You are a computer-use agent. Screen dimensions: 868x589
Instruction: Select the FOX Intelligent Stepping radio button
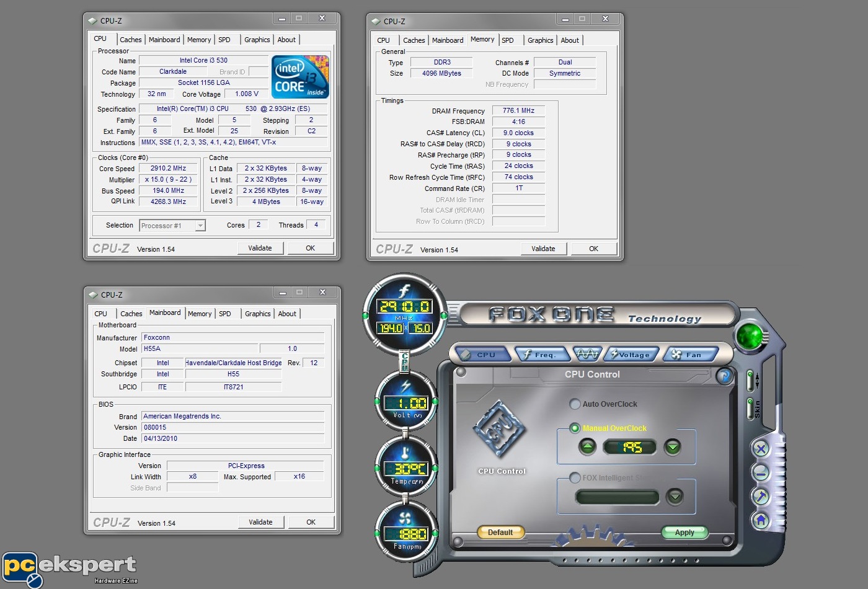click(x=575, y=477)
